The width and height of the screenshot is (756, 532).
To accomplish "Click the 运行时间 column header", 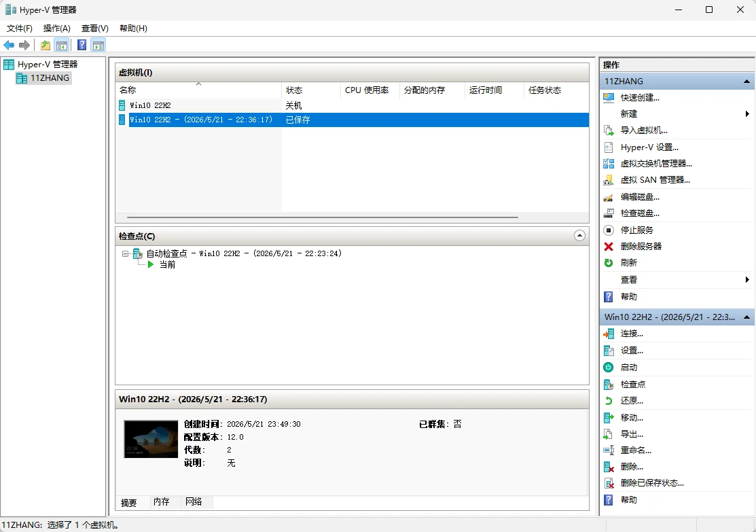I will 494,90.
